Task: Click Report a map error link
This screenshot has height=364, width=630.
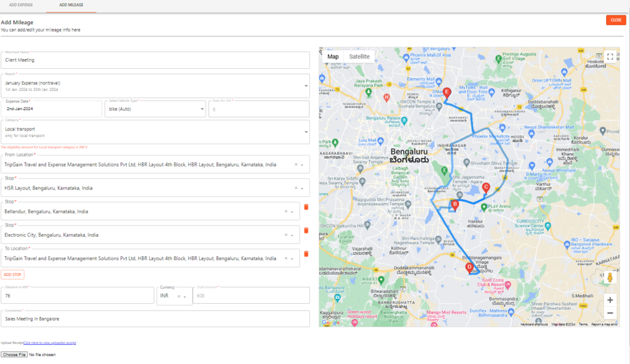Action: pos(604,324)
